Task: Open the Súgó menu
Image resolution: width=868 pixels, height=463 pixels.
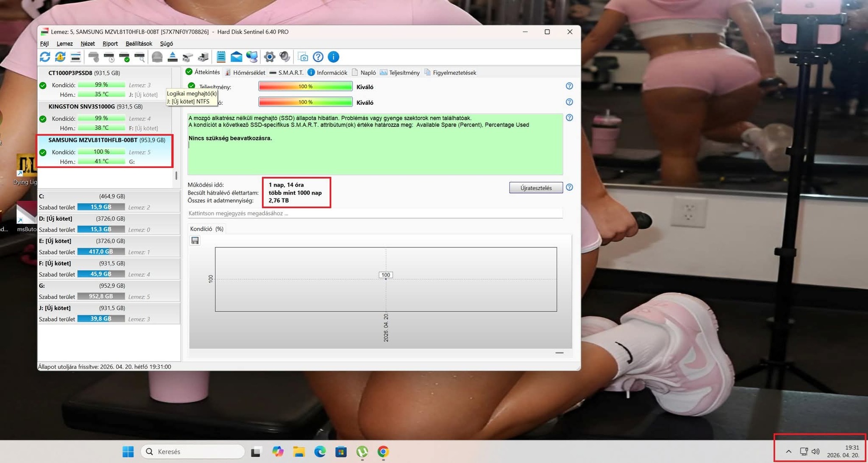Action: point(166,44)
